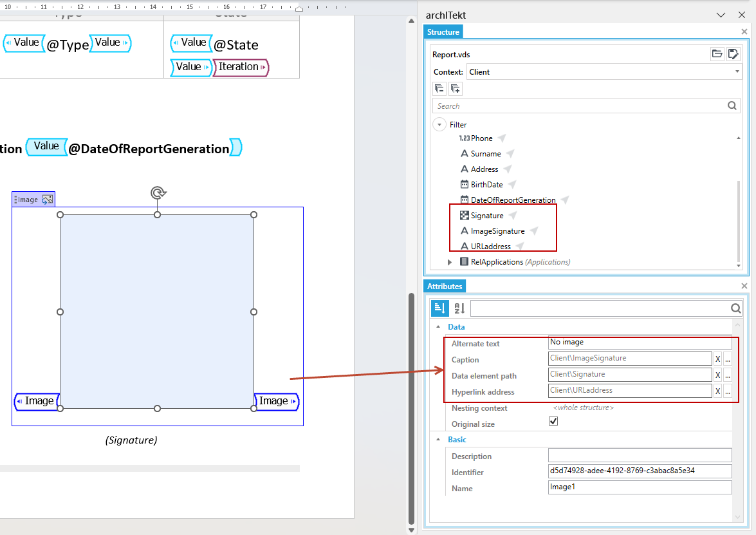Image resolution: width=756 pixels, height=535 pixels.
Task: Switch to the Structure tab
Action: [x=443, y=32]
